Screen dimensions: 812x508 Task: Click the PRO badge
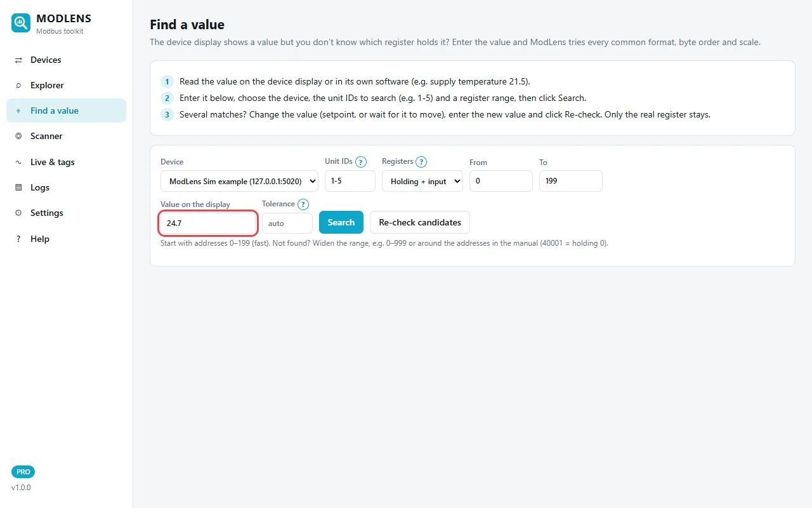point(23,472)
